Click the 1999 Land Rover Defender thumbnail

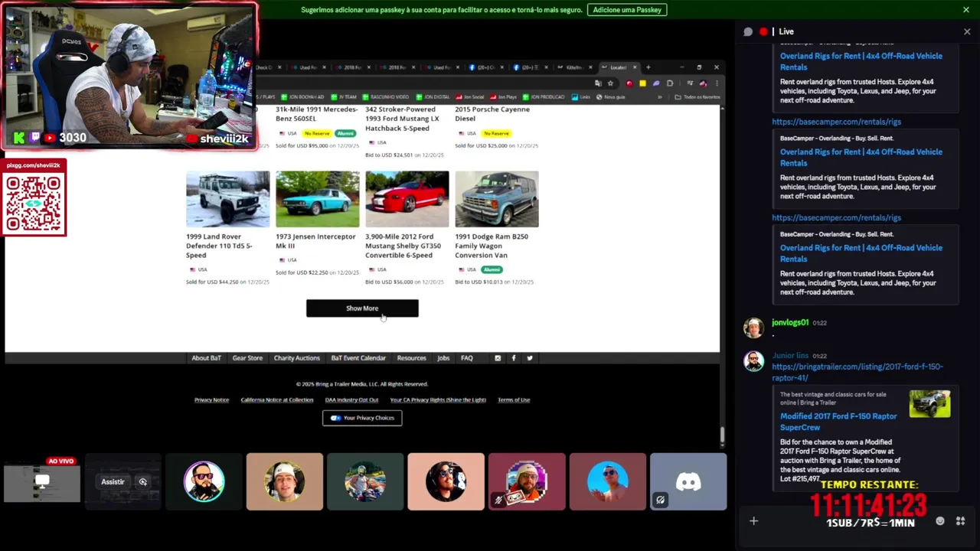coord(227,199)
